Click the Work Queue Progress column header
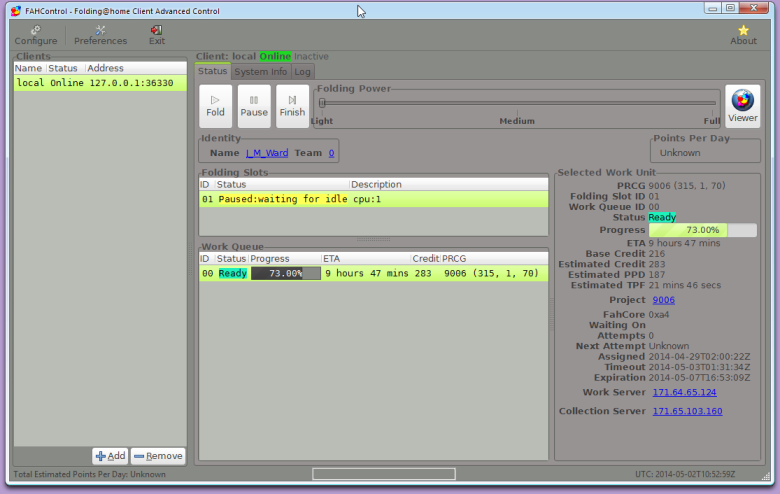 point(285,259)
